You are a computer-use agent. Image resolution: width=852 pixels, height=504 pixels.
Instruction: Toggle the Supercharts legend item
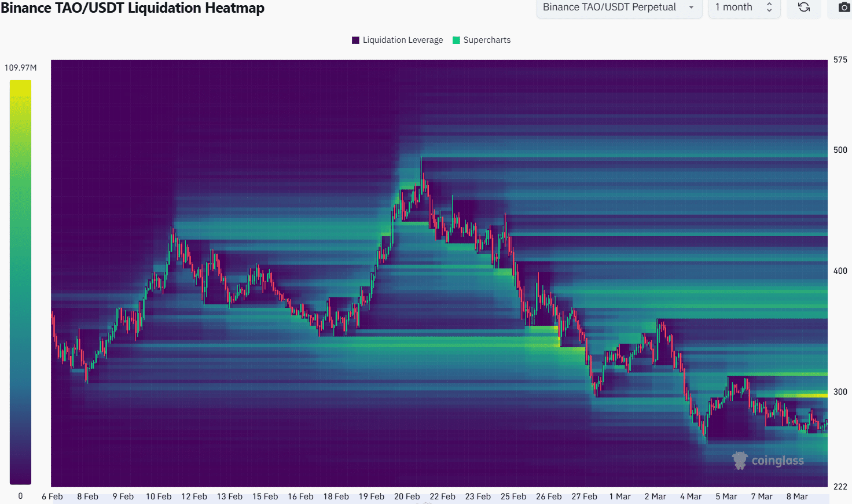click(x=482, y=40)
